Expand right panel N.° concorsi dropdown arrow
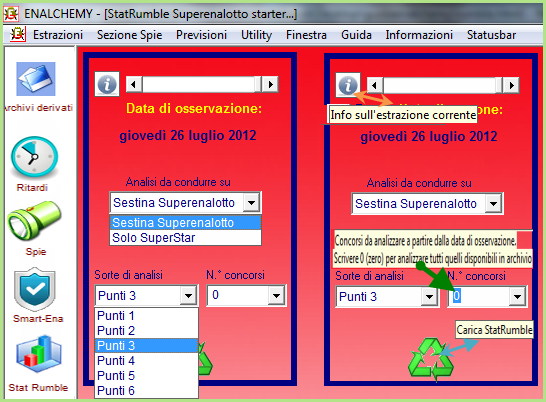Screen dimensions: 546x402 [x=517, y=297]
